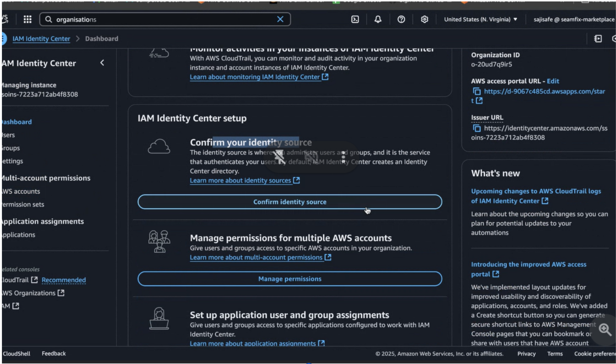Focus the organisations search field
Screen dimensions: 616x364
click(x=162, y=19)
